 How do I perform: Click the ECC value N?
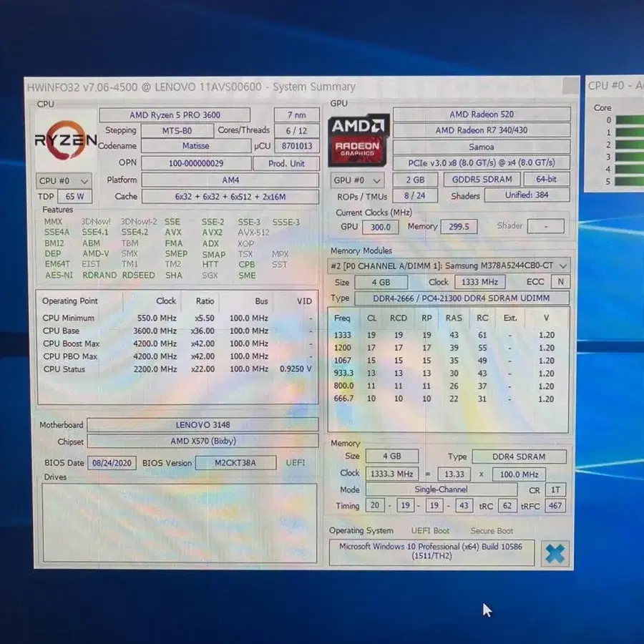pyautogui.click(x=560, y=281)
